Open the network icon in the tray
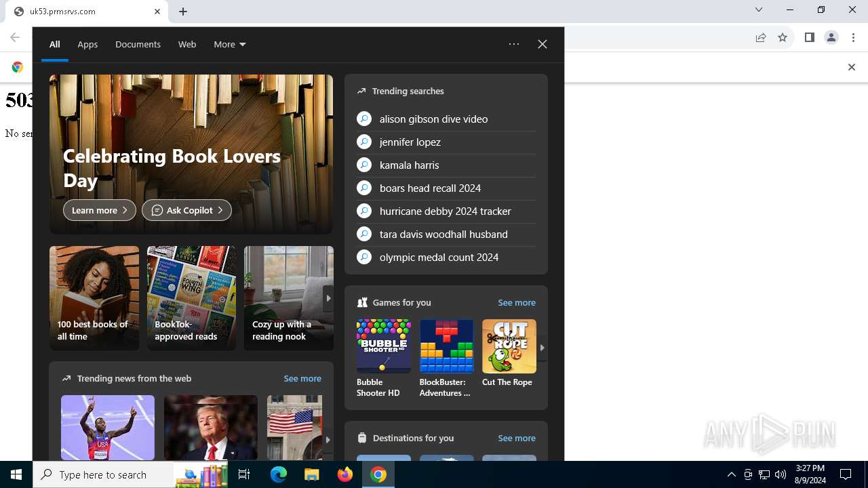The image size is (868, 488). point(764,474)
